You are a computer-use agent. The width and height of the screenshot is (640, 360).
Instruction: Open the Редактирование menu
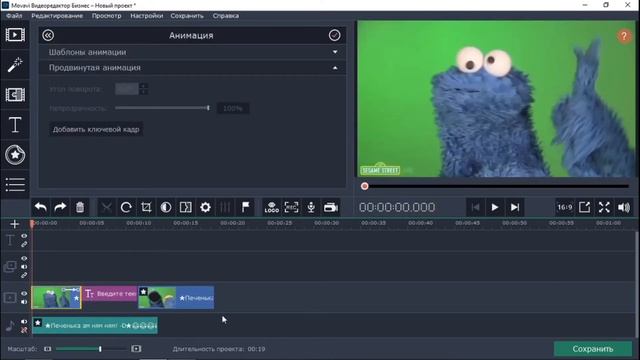point(57,16)
